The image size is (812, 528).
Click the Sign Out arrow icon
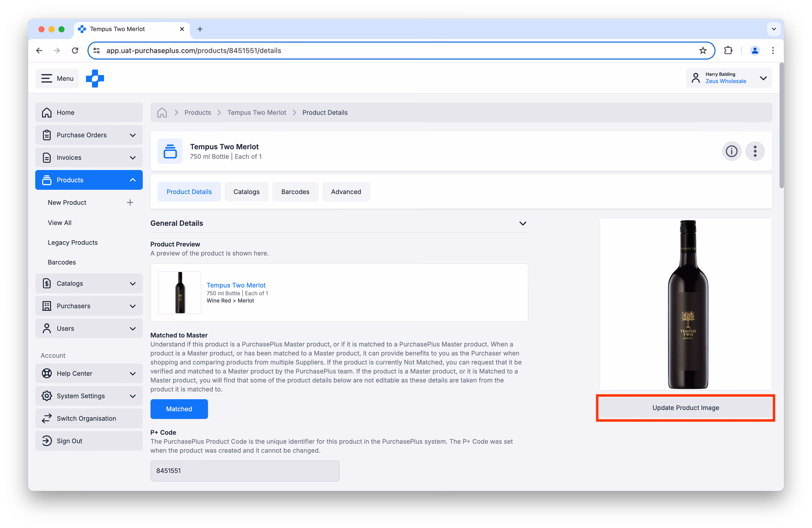tap(47, 441)
